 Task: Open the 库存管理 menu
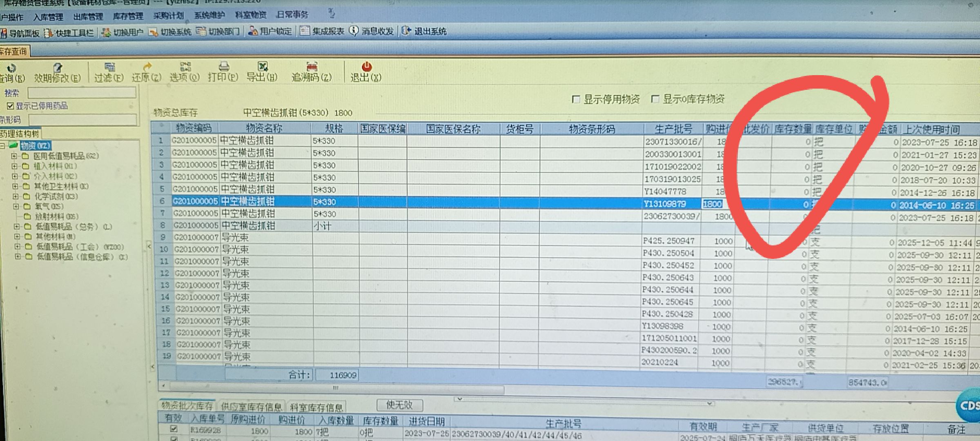pyautogui.click(x=128, y=16)
